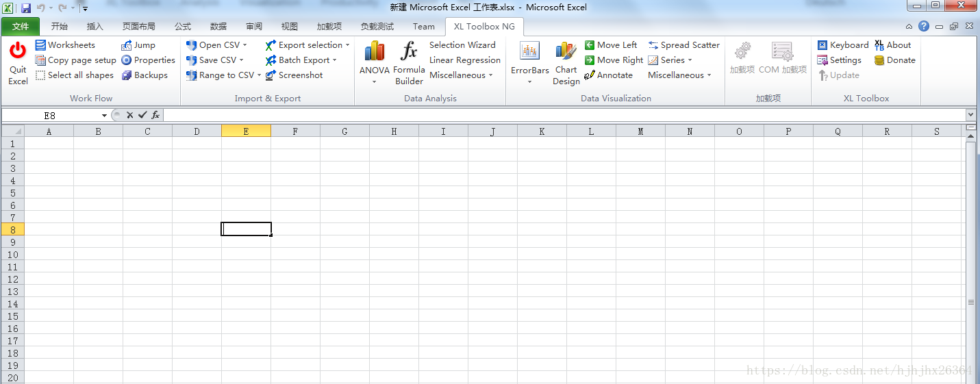
Task: Click the insert function fx button
Action: 155,115
